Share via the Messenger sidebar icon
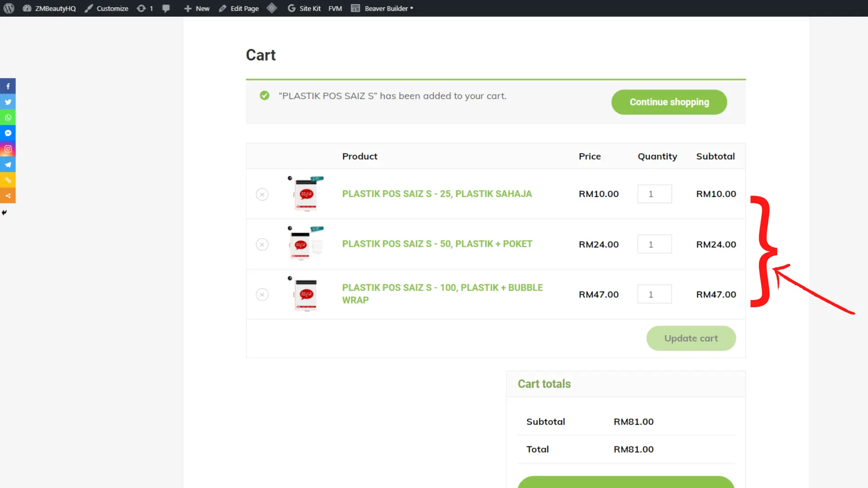The image size is (868, 488). (x=8, y=133)
